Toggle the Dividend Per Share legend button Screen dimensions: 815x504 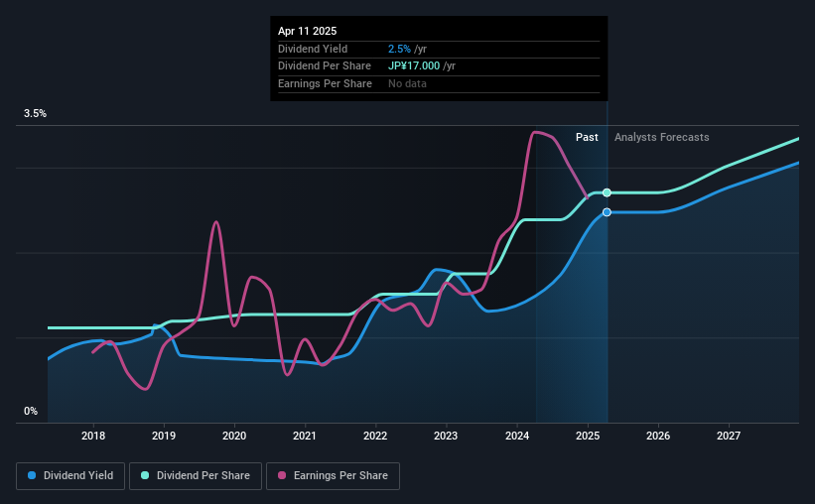tap(196, 476)
